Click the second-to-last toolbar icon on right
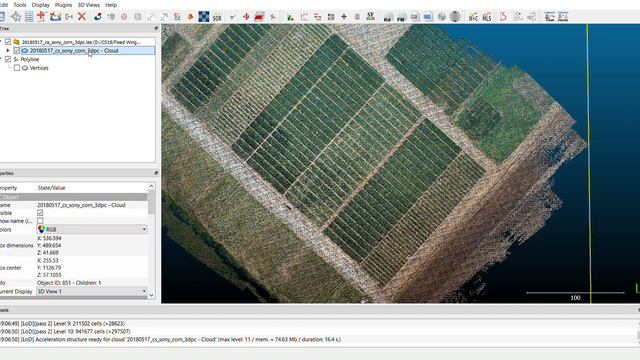 (549, 17)
